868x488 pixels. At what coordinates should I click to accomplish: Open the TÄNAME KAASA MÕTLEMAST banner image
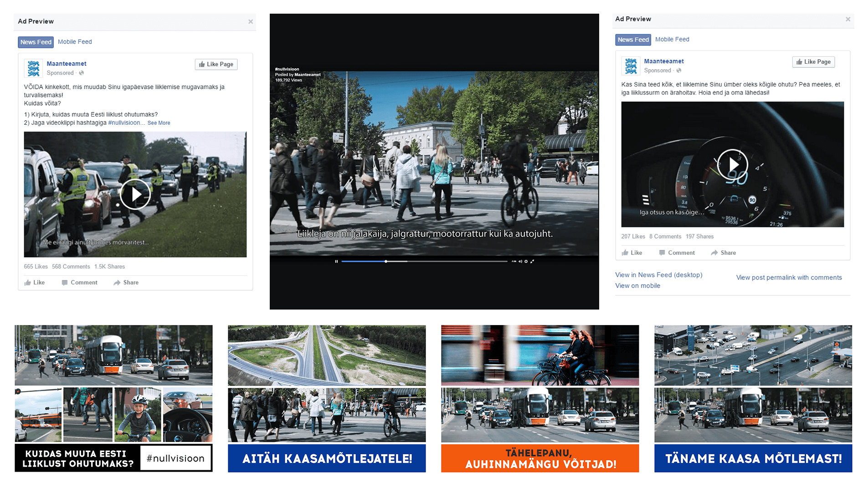(x=753, y=458)
